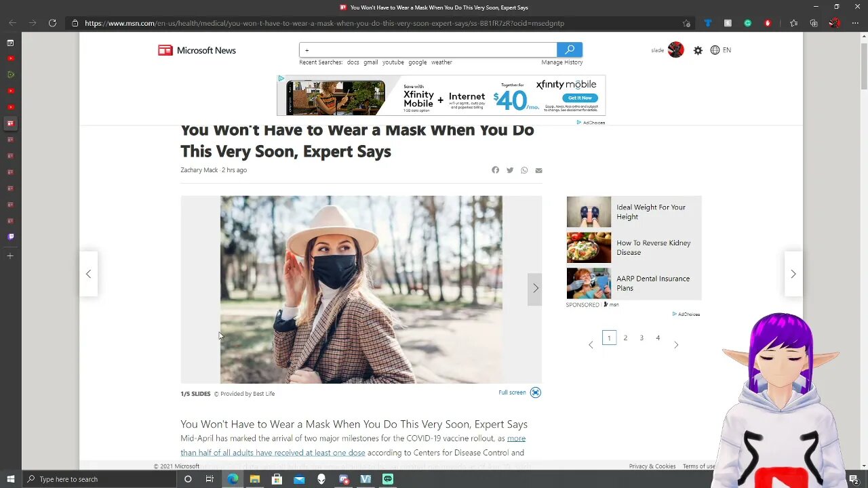This screenshot has height=488, width=868.
Task: Open MSN settings gear icon
Action: (698, 50)
